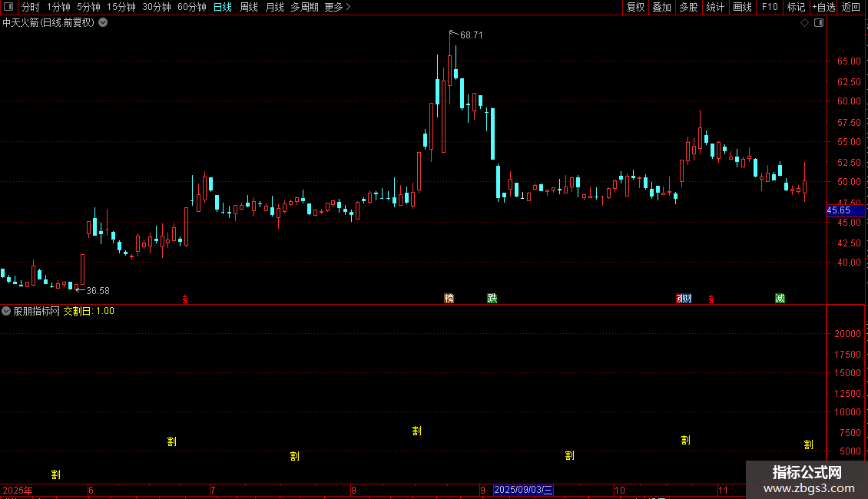Switch to the 5分钟 period tab
The image size is (868, 499).
point(88,7)
